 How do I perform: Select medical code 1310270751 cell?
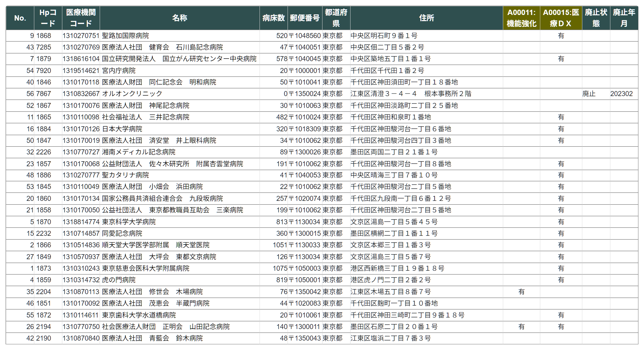81,36
